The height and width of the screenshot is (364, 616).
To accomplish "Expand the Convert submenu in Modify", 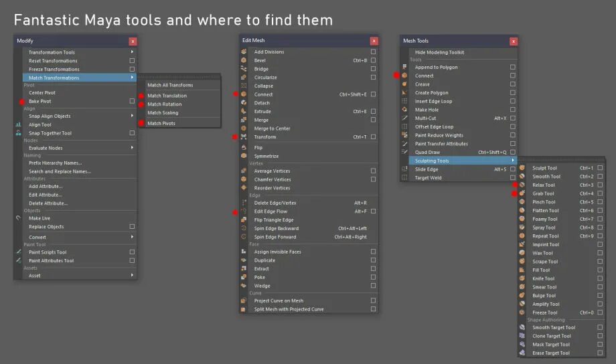I will (132, 237).
